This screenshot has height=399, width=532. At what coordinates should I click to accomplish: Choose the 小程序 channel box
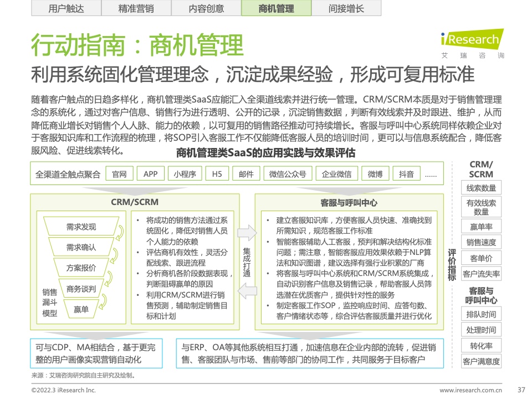[x=185, y=174]
